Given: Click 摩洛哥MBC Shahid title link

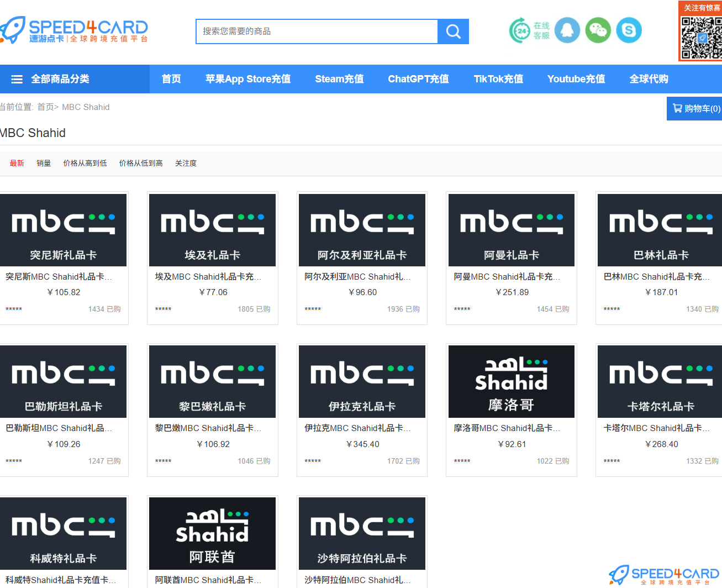Looking at the screenshot, I should [x=507, y=428].
